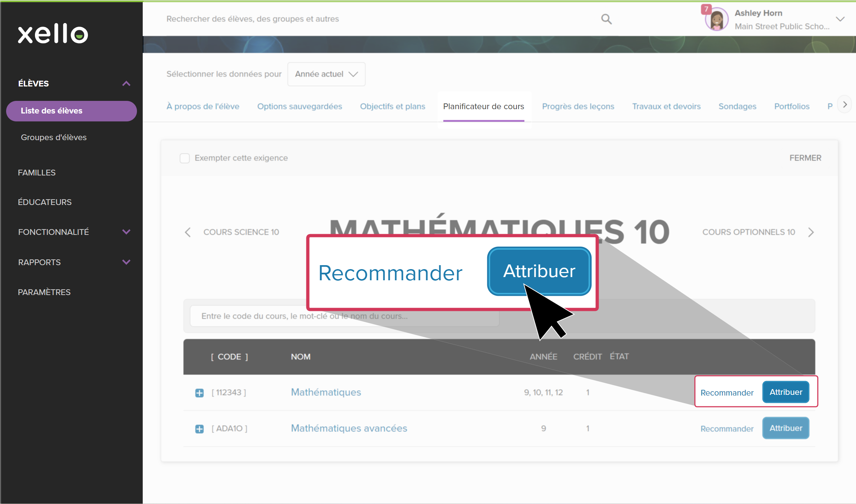Expand the Mathématiques avancées plus icon
Viewport: 856px width, 504px height.
pos(199,429)
